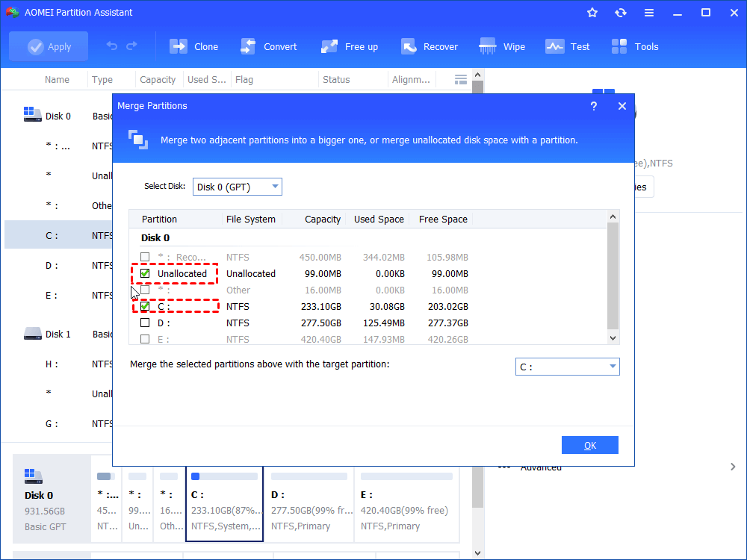Open the Free up tool

349,46
